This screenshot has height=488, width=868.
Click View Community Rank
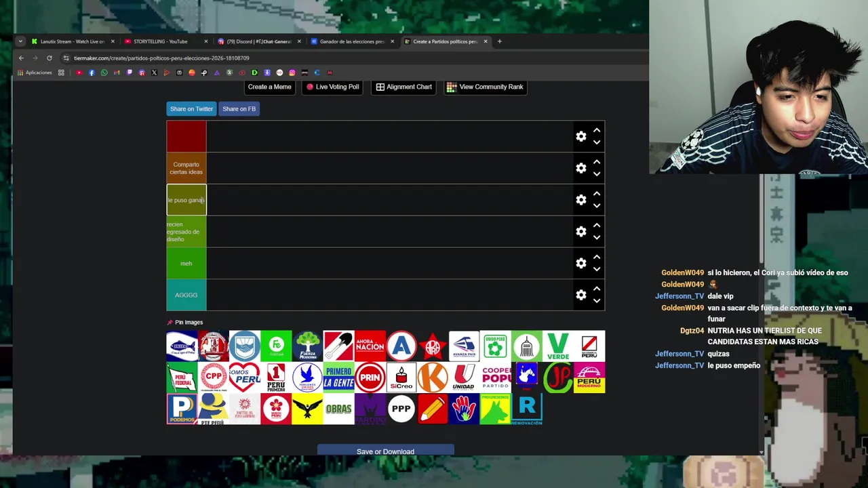pos(485,87)
